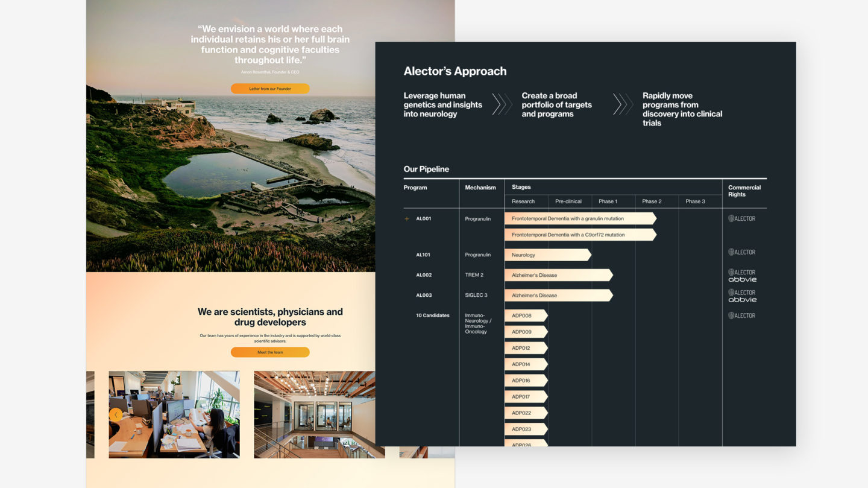Select the Pre-clinical stage column header
The width and height of the screenshot is (868, 488).
click(568, 201)
